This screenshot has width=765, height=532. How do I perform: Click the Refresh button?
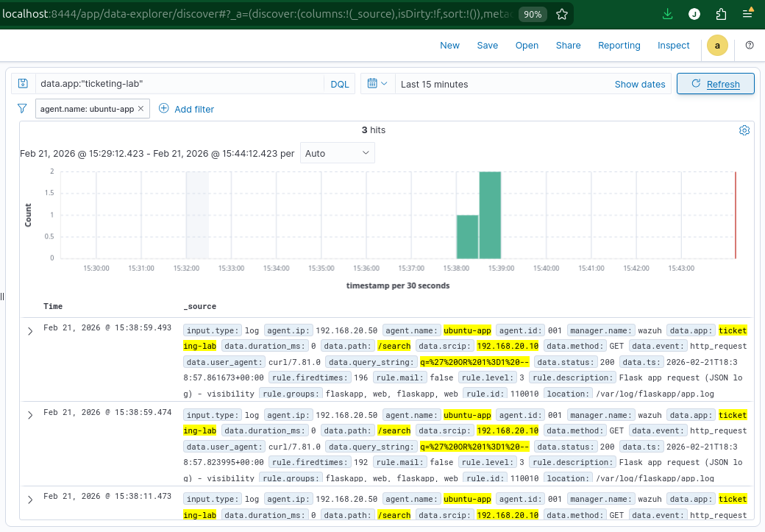pos(715,83)
